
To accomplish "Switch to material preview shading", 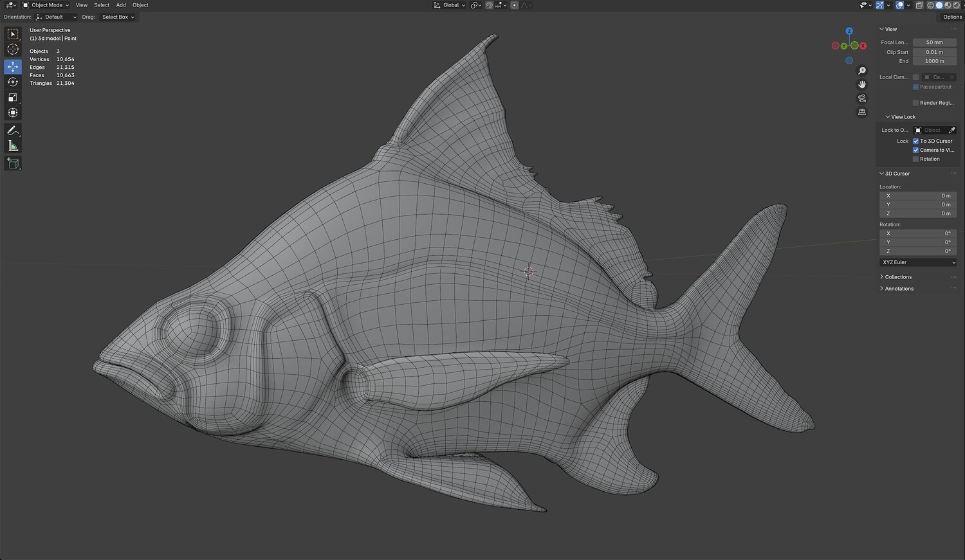I will point(947,5).
